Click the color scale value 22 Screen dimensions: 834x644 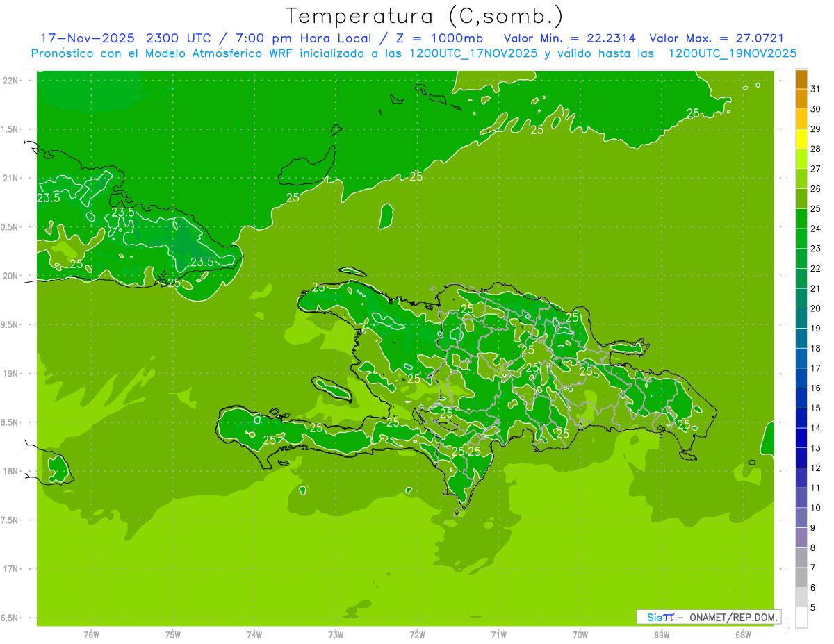(815, 269)
